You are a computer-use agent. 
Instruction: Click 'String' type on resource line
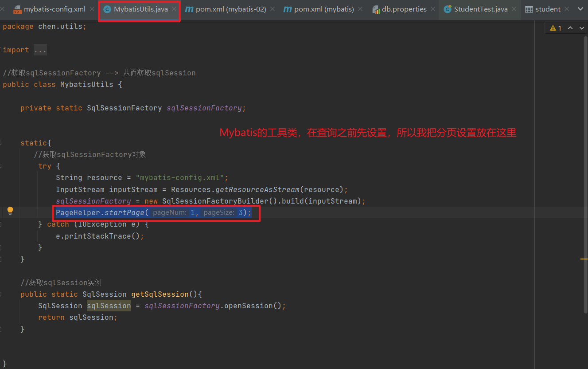(69, 178)
